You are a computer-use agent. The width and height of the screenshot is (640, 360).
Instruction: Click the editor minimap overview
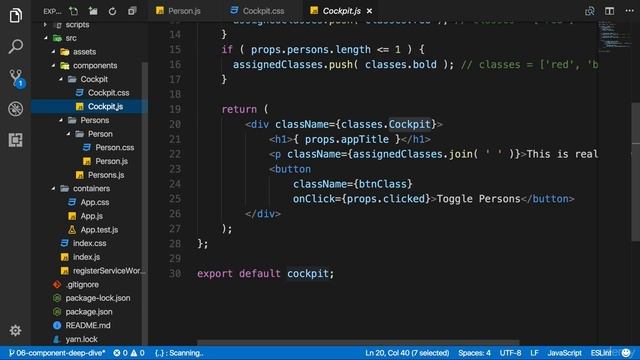click(614, 37)
